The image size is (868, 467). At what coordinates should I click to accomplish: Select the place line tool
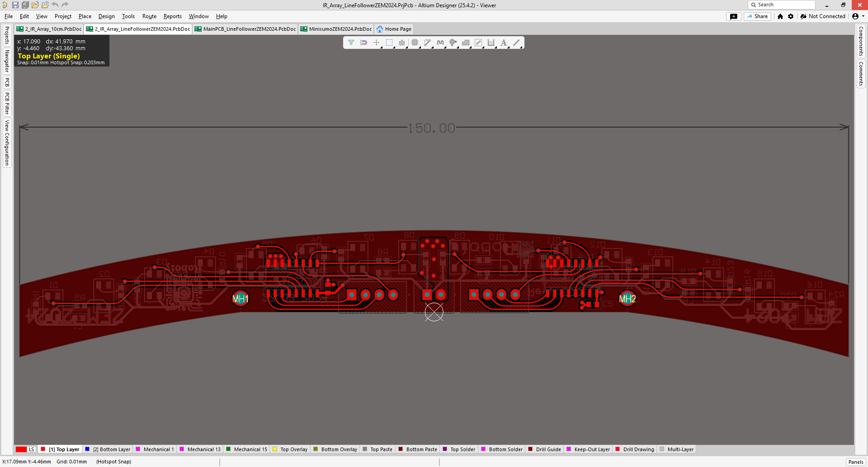coord(517,43)
